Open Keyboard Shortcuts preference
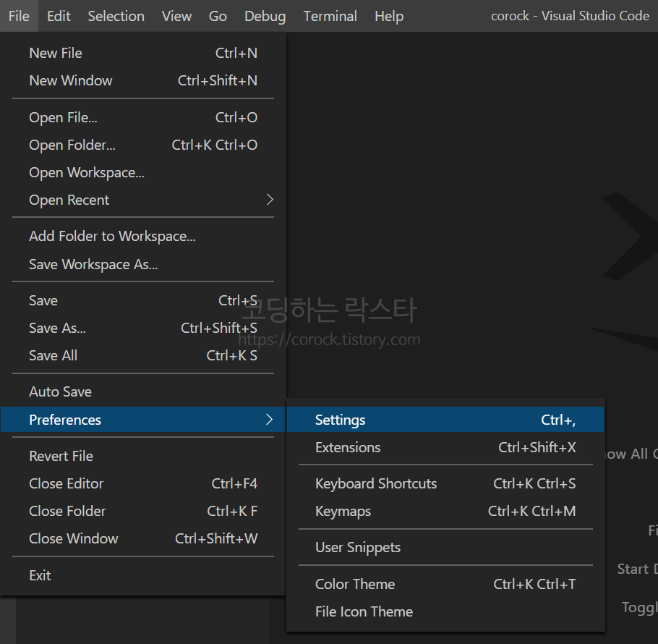This screenshot has height=644, width=658. pyautogui.click(x=445, y=483)
